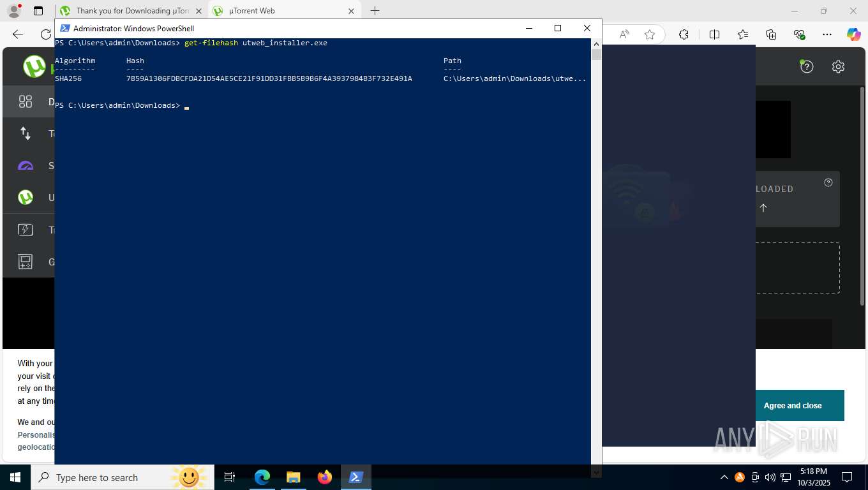
Task: Open the notification center icon
Action: click(847, 477)
